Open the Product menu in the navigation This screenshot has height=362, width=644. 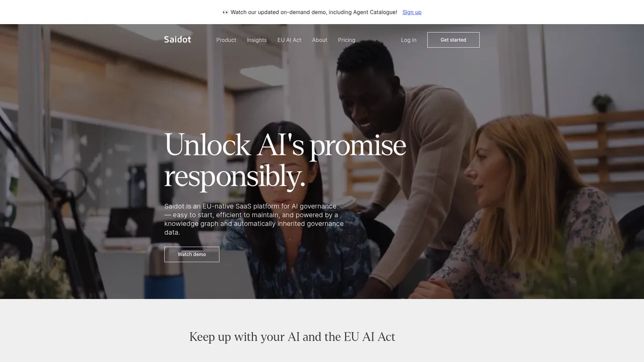coord(226,40)
